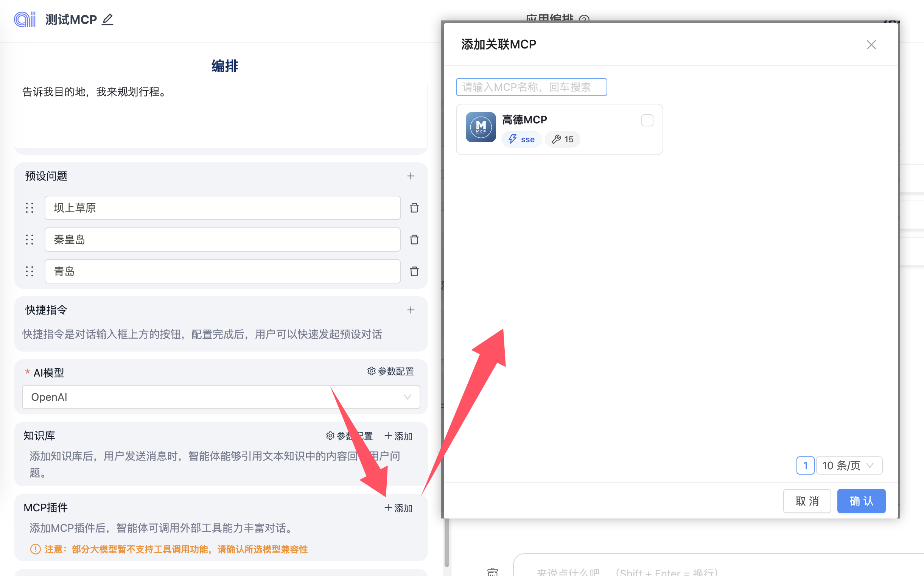Close the 添加关联MCP dialog
The width and height of the screenshot is (924, 576).
(x=871, y=45)
